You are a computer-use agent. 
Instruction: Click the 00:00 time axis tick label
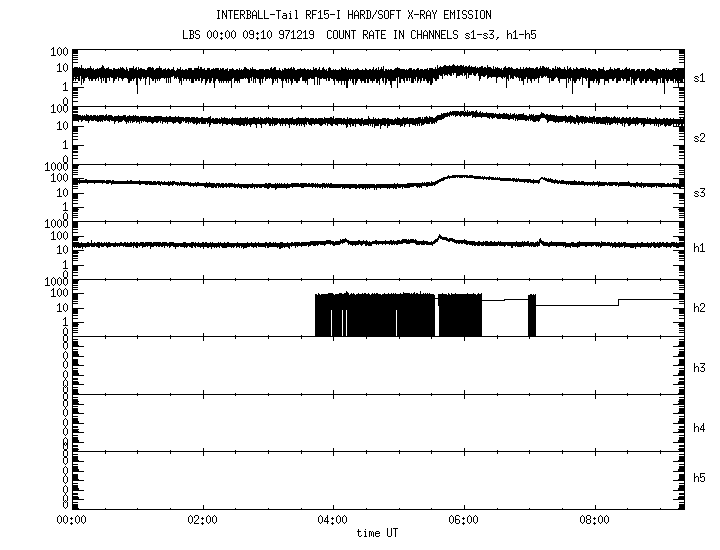click(x=71, y=520)
